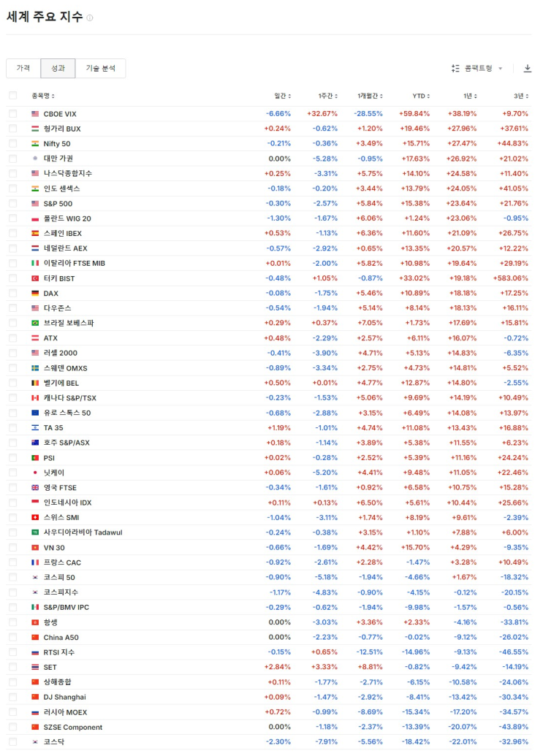Check the box for S&P 500 row
This screenshot has width=543, height=756.
12,204
